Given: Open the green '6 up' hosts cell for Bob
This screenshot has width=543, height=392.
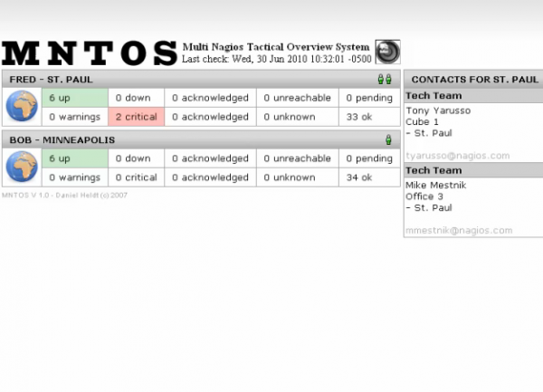Looking at the screenshot, I should 74,158.
